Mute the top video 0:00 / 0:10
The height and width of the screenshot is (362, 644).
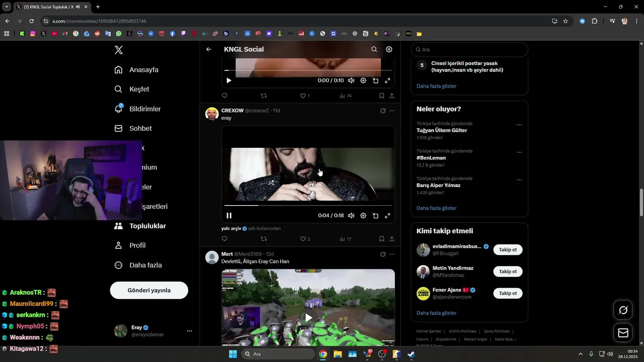[351, 80]
